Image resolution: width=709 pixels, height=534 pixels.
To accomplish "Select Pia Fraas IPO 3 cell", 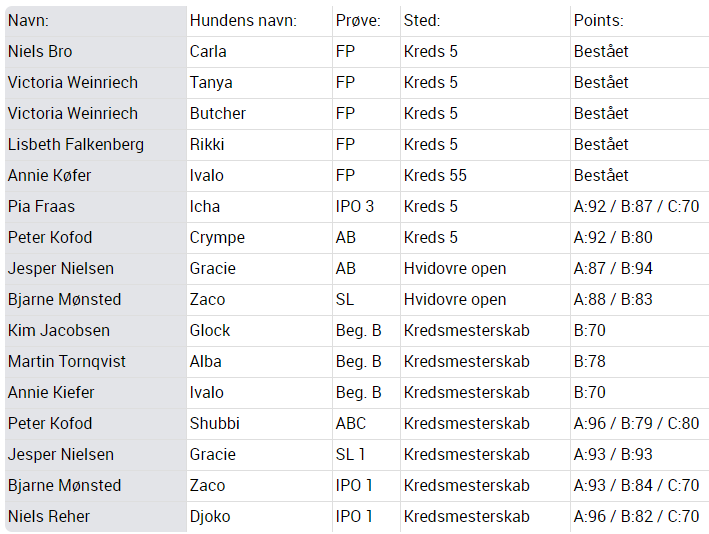I will click(x=366, y=207).
